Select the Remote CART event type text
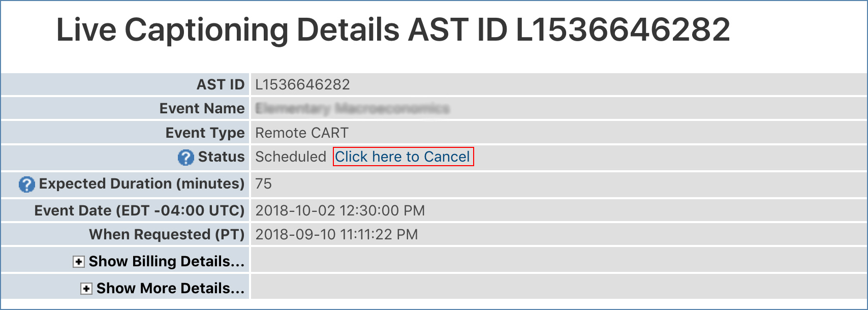Viewport: 868px width, 310px height. (301, 133)
